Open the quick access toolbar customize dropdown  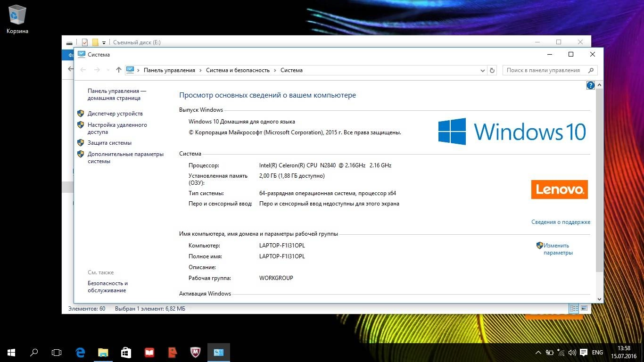(104, 43)
